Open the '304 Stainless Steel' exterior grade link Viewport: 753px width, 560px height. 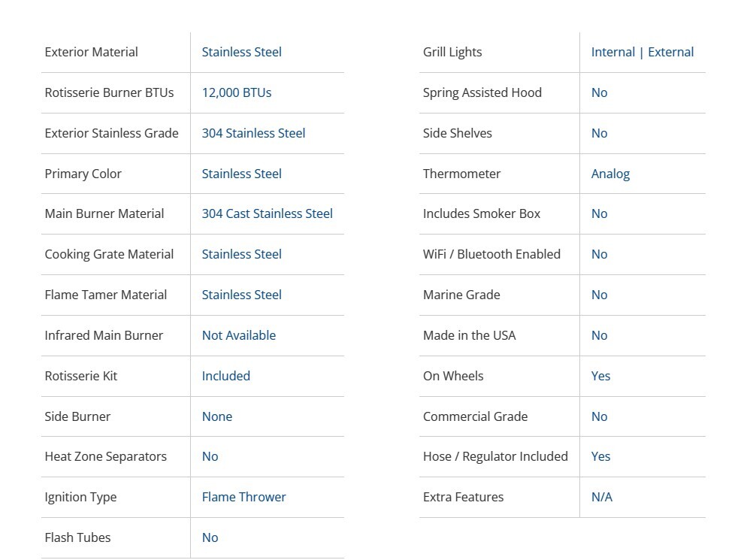coord(253,133)
